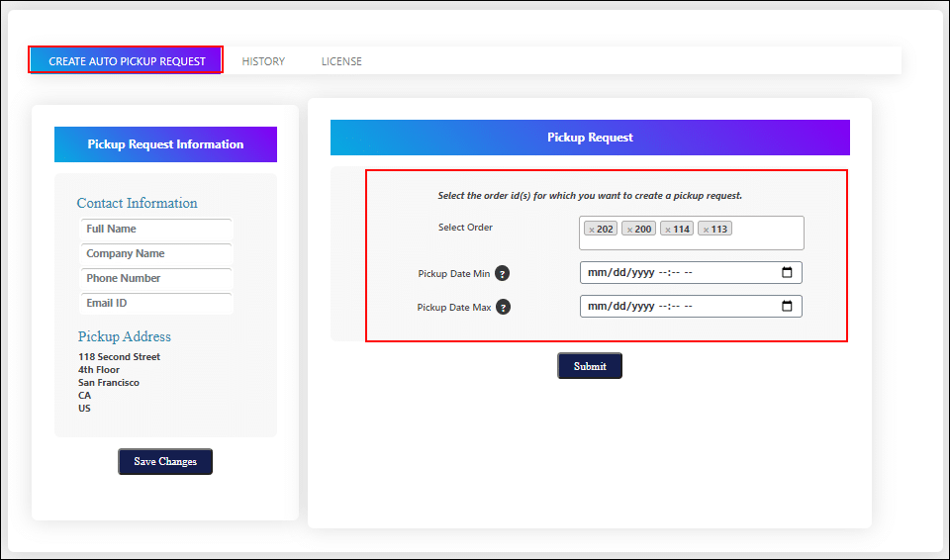Select the Phone Number input
This screenshot has width=950, height=560.
click(156, 279)
